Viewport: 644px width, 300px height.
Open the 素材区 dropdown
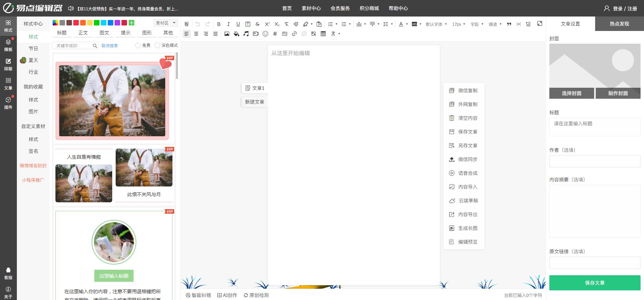point(166,23)
